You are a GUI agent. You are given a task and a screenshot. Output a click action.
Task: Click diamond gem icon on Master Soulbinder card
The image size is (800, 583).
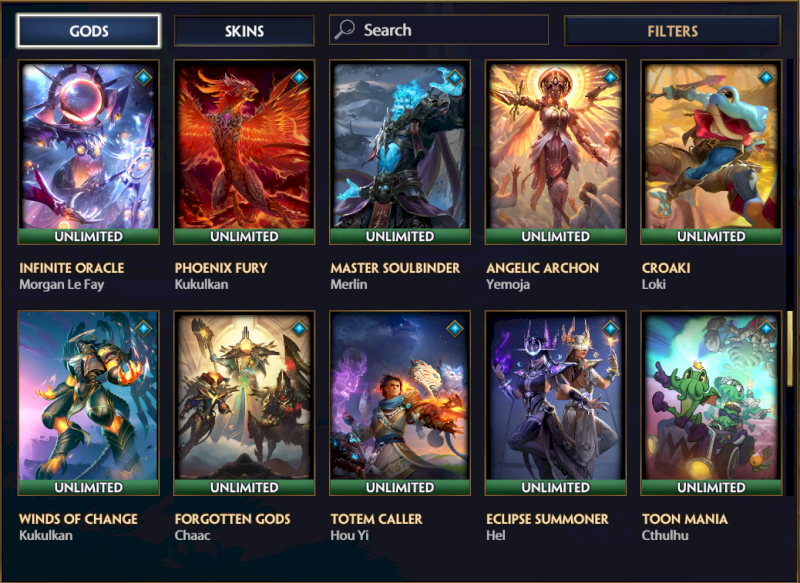coord(455,78)
